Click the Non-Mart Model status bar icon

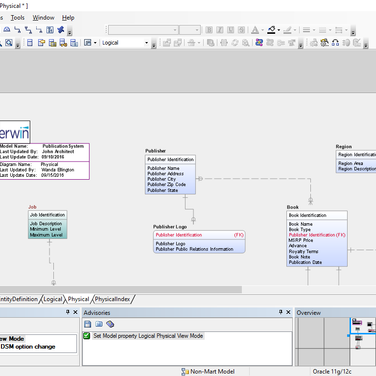point(185,372)
